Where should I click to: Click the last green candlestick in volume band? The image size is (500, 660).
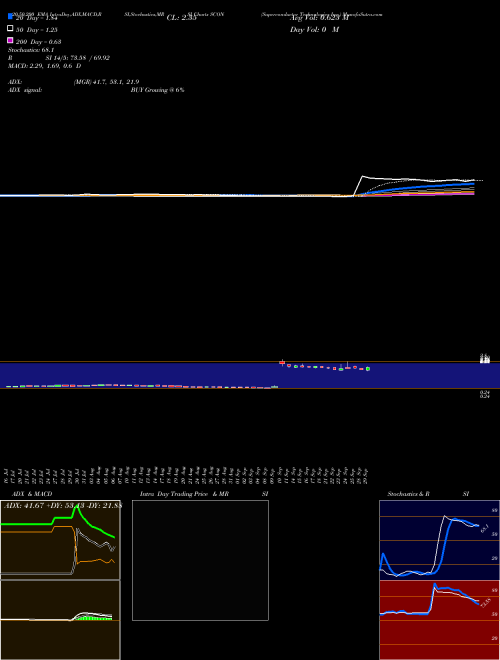pyautogui.click(x=368, y=369)
